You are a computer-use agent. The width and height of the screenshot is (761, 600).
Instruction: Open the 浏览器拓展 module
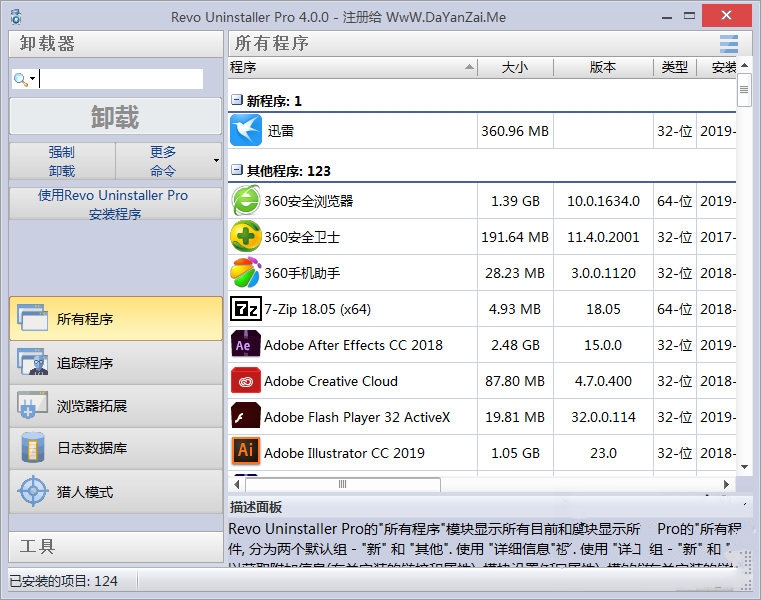coord(116,405)
